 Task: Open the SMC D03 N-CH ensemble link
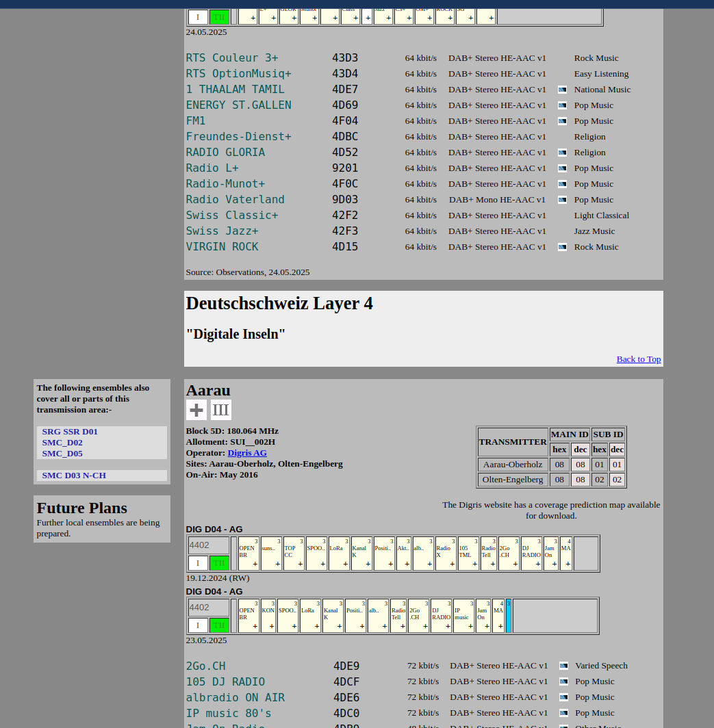(74, 476)
